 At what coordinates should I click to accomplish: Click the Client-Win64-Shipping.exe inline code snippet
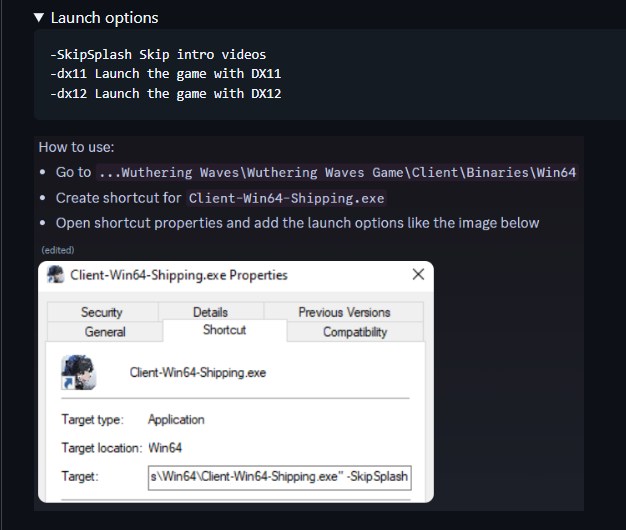coord(286,198)
